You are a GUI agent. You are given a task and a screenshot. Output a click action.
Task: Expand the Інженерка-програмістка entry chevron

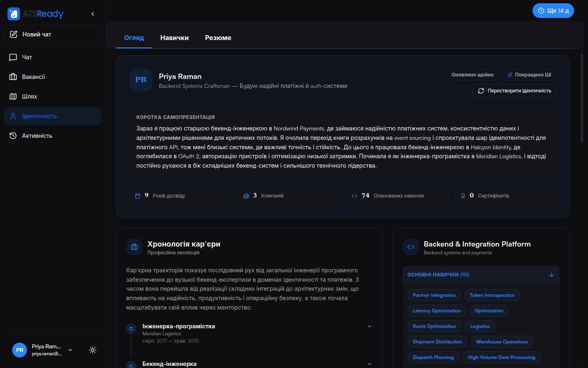pyautogui.click(x=370, y=326)
